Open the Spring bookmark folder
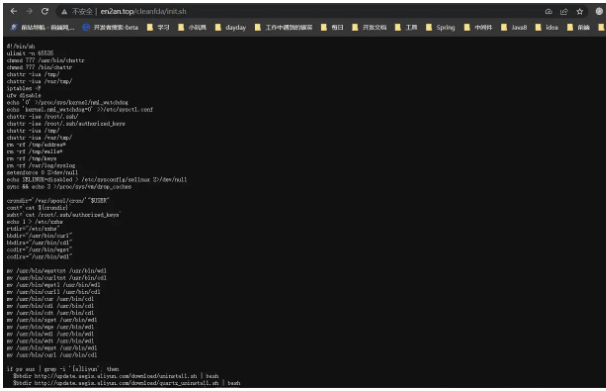Viewport: 606px width, 391px height. click(x=441, y=27)
